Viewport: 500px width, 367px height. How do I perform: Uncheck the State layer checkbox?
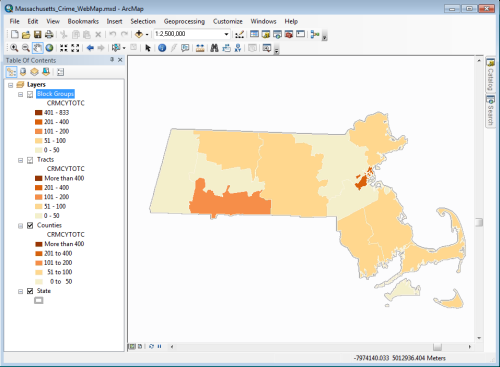30,291
